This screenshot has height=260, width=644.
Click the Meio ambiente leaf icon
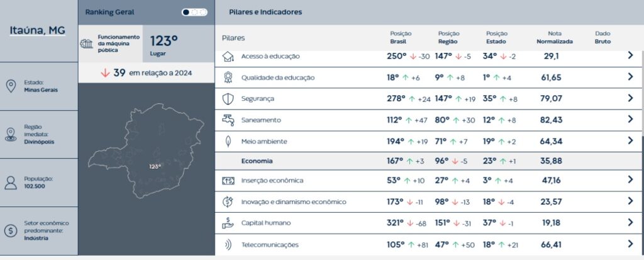[227, 141]
